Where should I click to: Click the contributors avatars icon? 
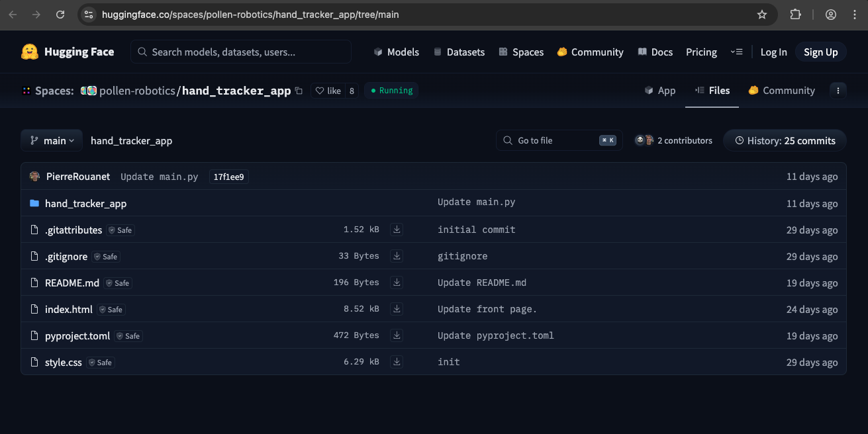[x=644, y=140]
